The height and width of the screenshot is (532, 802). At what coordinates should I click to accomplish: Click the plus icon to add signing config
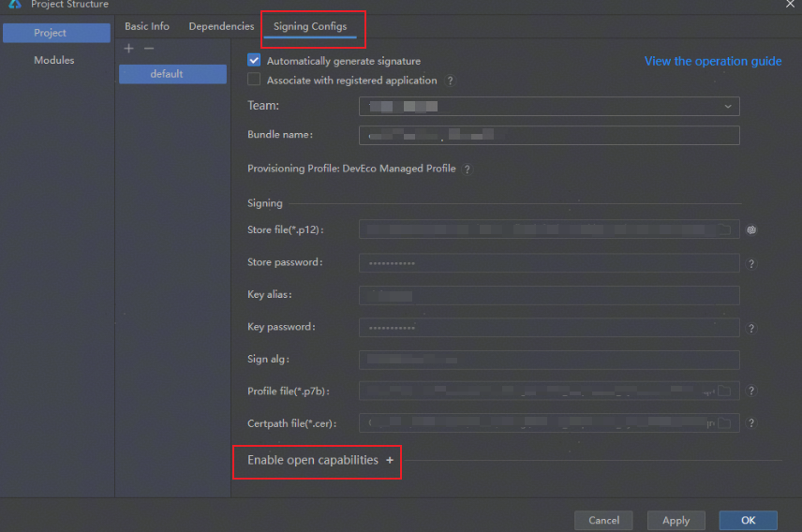tap(129, 49)
